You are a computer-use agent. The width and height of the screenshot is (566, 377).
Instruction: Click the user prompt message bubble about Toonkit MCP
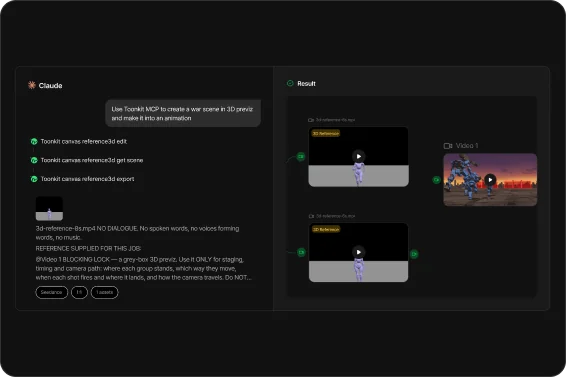click(x=183, y=113)
